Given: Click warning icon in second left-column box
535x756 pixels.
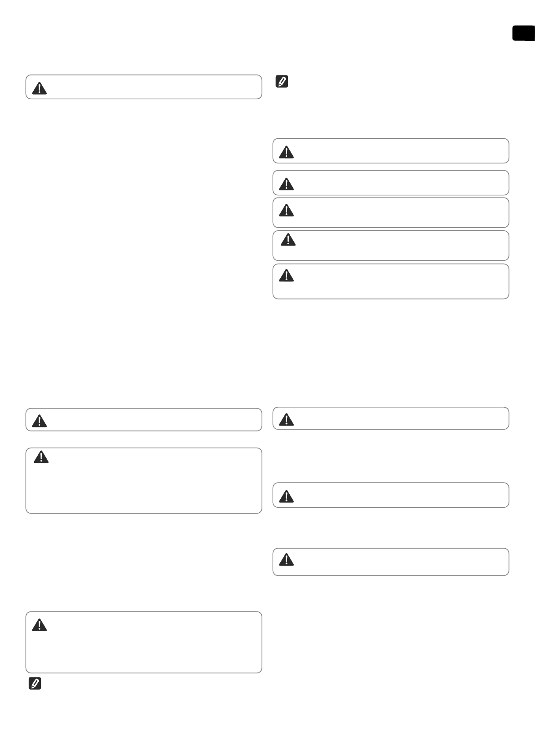Looking at the screenshot, I should pos(40,421).
